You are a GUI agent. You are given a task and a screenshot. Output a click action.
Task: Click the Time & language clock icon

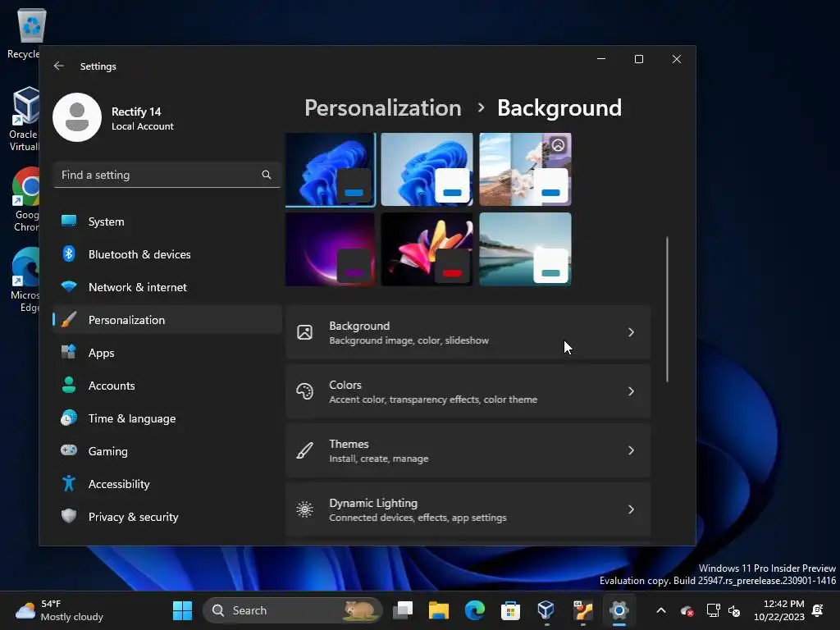pyautogui.click(x=69, y=418)
